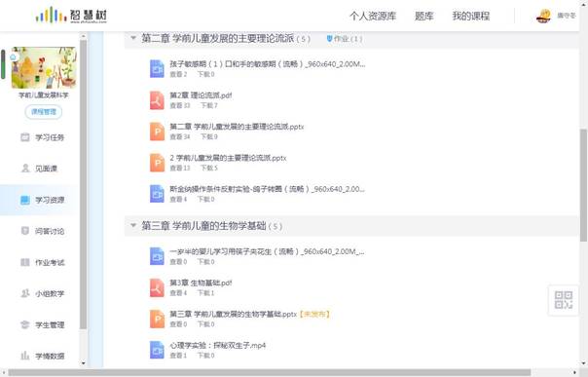588x377 pixels.
Task: Open video file icon for 孩子敏感期
Action: 157,68
